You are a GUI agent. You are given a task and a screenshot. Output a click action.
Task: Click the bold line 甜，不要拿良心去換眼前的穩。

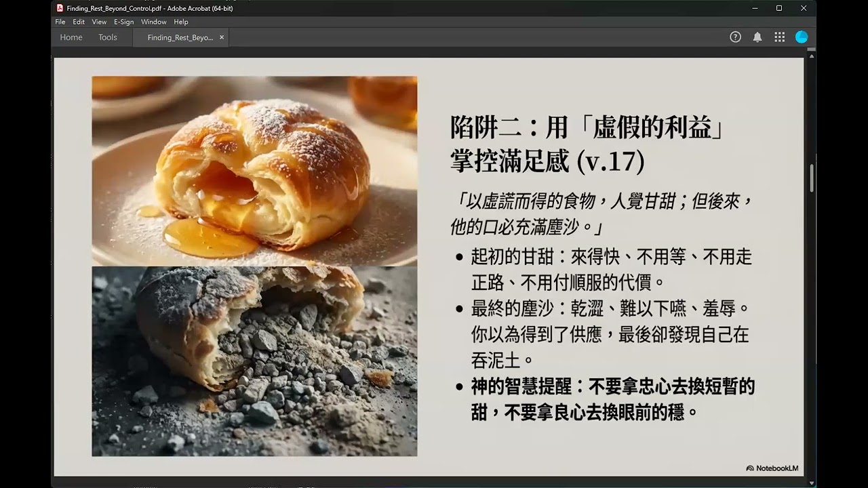coord(585,412)
